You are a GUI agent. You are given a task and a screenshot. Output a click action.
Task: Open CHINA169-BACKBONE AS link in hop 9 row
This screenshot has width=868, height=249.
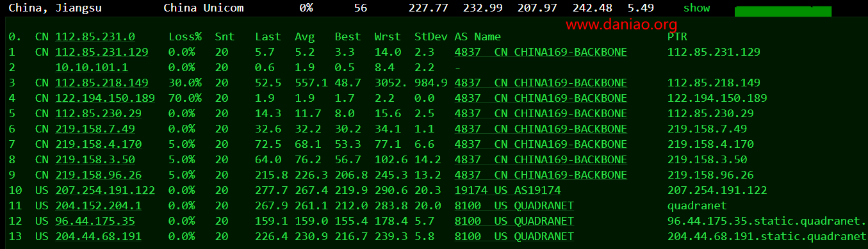(541, 175)
